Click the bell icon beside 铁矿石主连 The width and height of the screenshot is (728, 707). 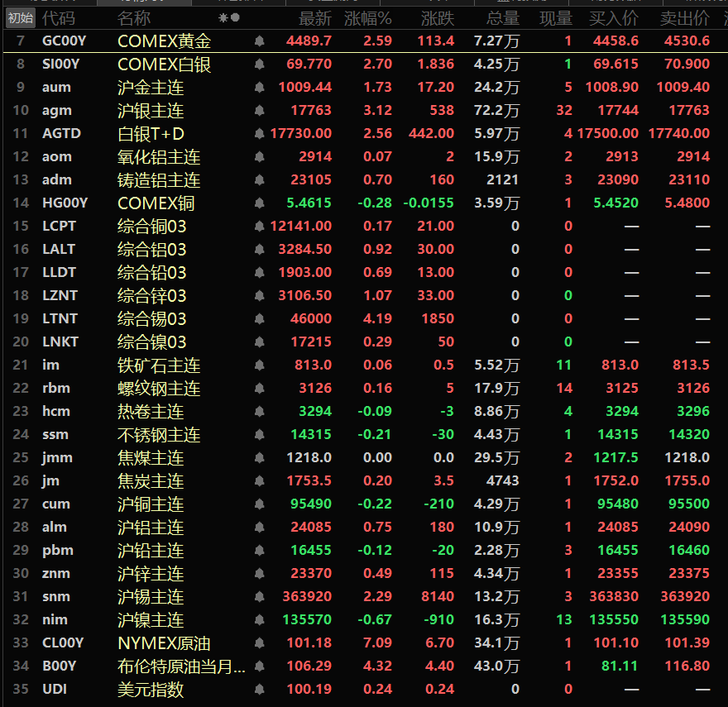(260, 365)
